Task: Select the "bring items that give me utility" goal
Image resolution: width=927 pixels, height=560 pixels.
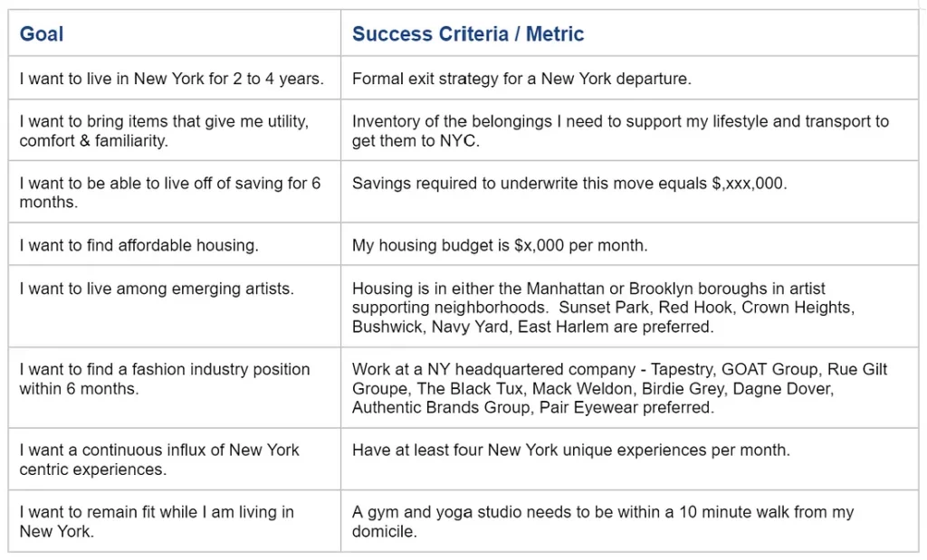Action: pos(164,131)
